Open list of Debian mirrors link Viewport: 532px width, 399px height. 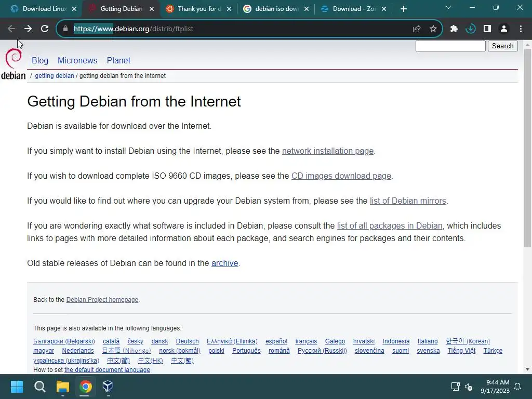[x=408, y=201]
